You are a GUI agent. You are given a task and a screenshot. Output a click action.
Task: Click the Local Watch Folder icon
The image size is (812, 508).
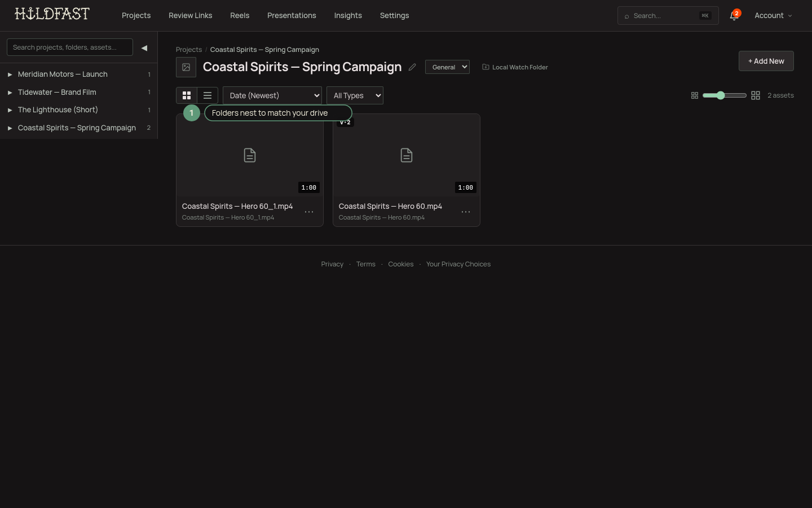tap(486, 67)
